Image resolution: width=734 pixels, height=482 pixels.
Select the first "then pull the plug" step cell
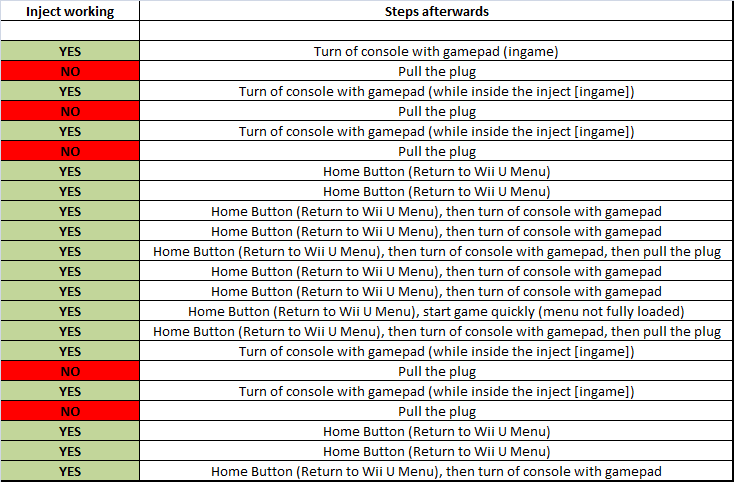click(x=436, y=251)
